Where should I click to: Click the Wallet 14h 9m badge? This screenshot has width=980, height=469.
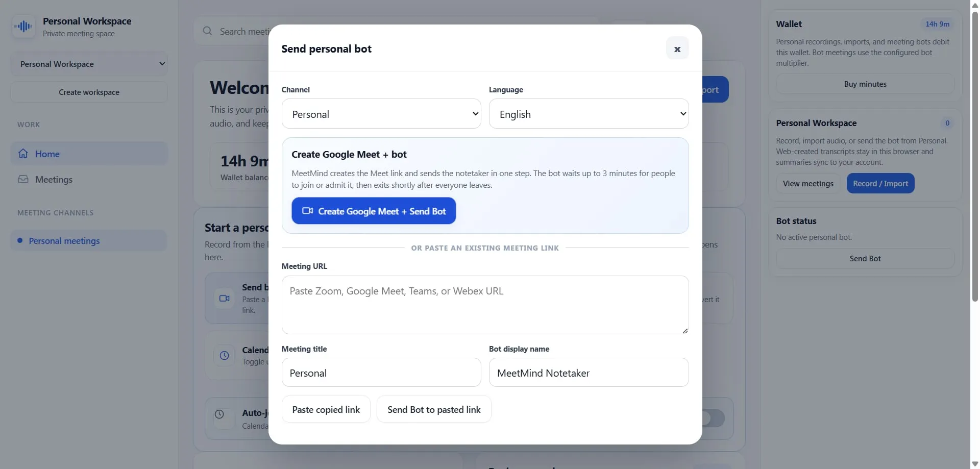[x=938, y=24]
